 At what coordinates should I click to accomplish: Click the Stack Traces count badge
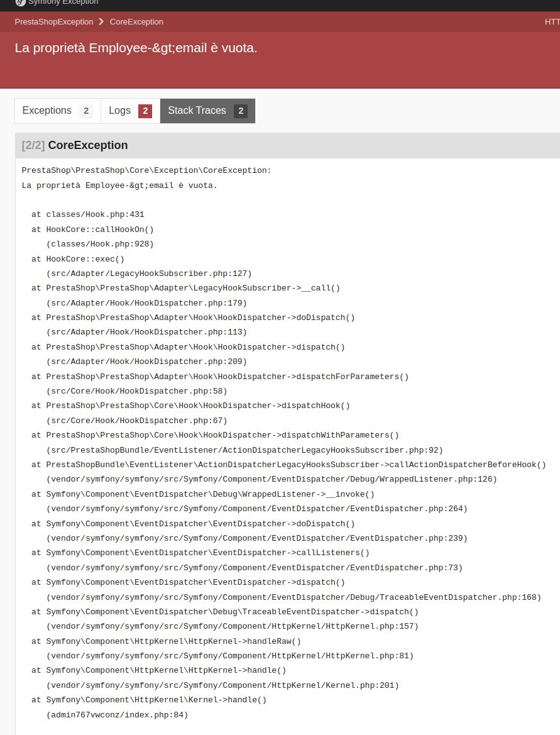pyautogui.click(x=241, y=110)
